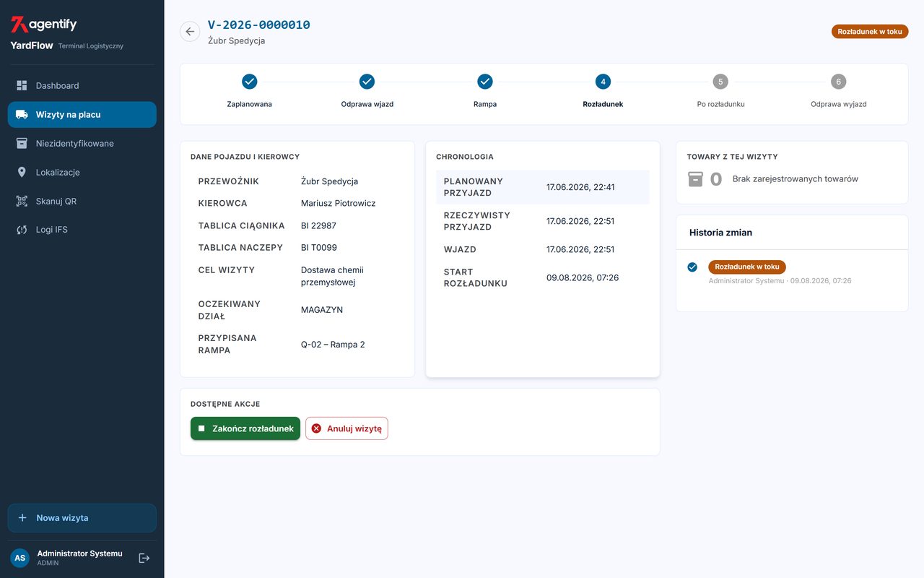Image resolution: width=924 pixels, height=578 pixels.
Task: Open Wizyty na placu section
Action: (82, 114)
